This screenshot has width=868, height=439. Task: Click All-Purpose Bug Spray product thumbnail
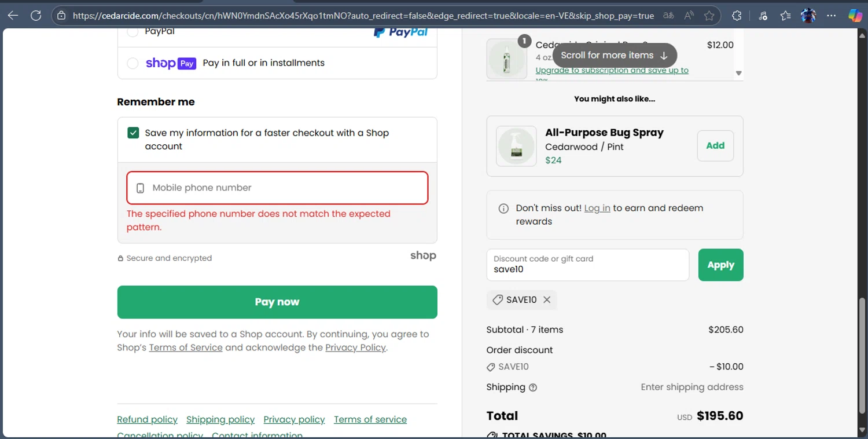(516, 146)
